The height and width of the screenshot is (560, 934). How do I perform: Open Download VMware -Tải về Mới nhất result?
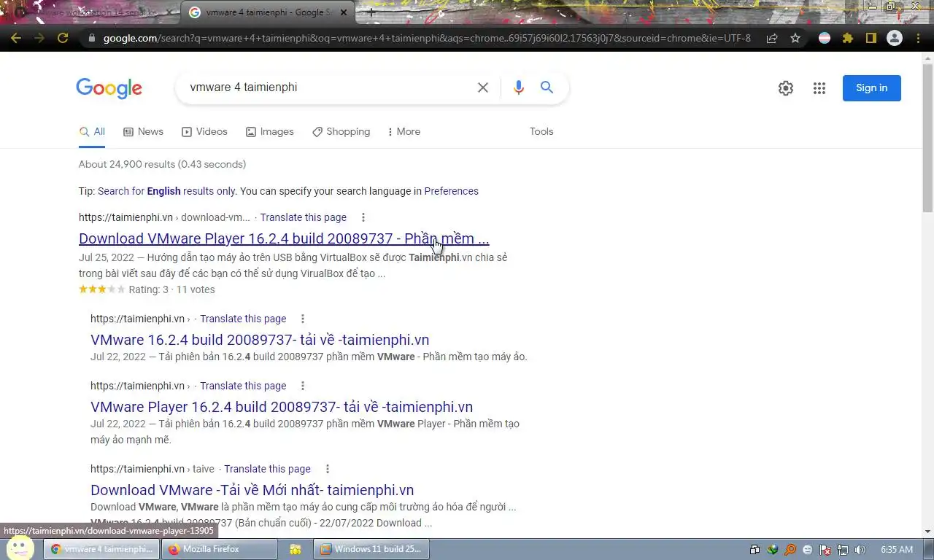[x=252, y=490]
